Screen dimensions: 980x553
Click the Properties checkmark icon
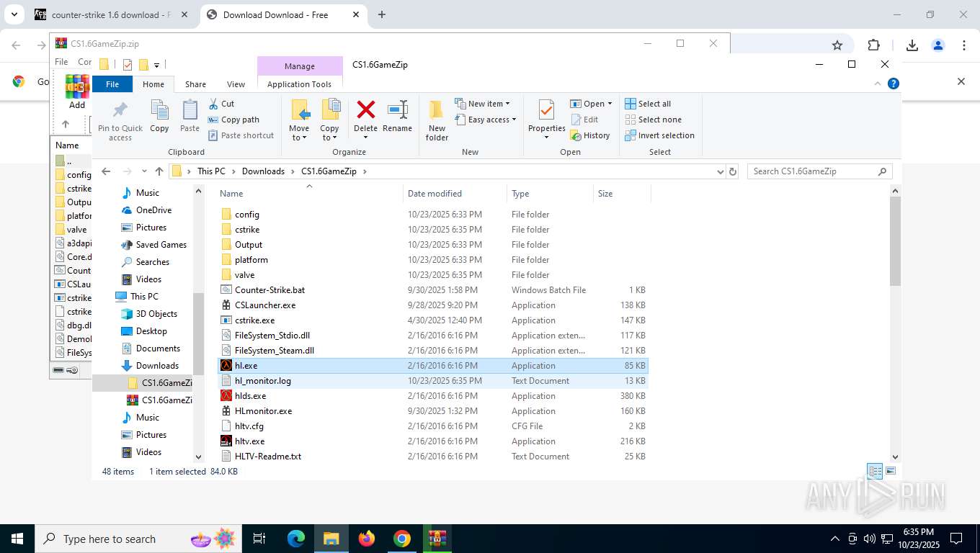click(x=546, y=110)
